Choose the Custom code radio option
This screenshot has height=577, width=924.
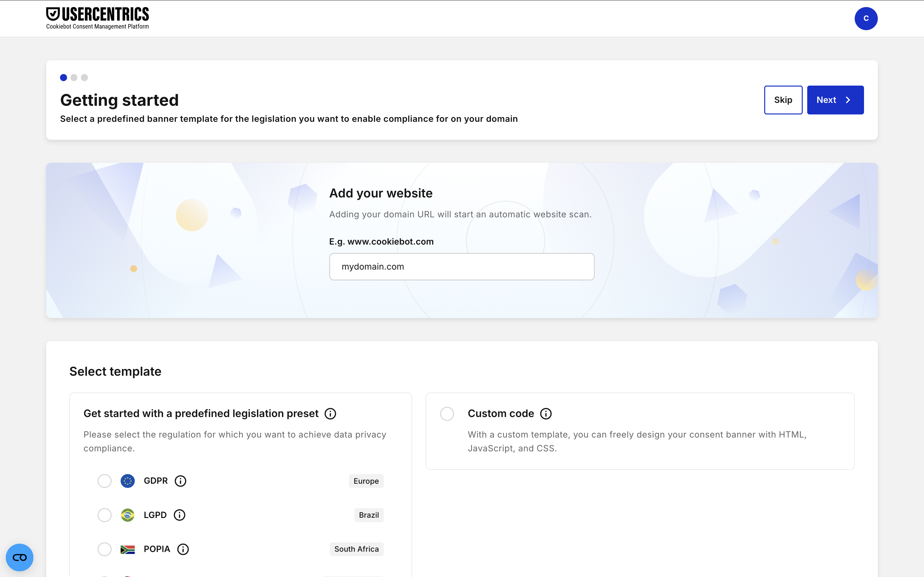pyautogui.click(x=447, y=414)
